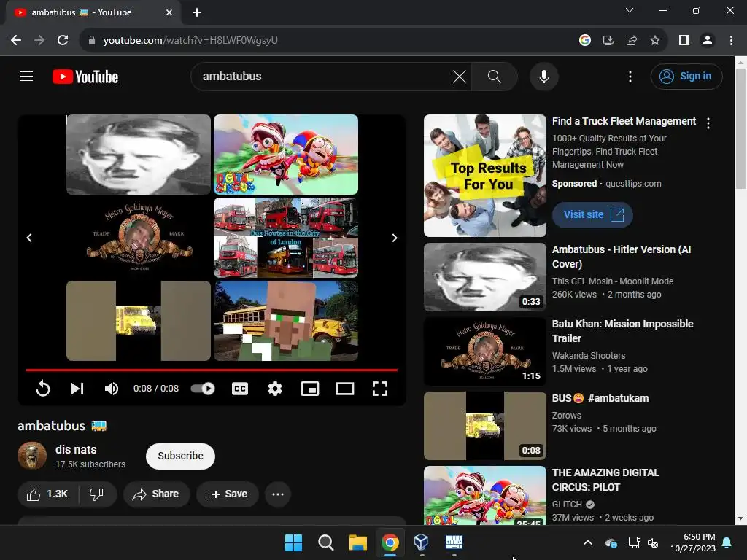747x560 pixels.
Task: Go back with the browser back arrow
Action: [16, 41]
